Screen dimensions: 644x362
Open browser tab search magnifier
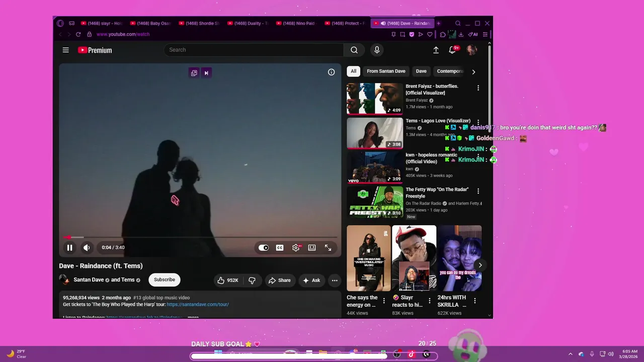(x=458, y=23)
